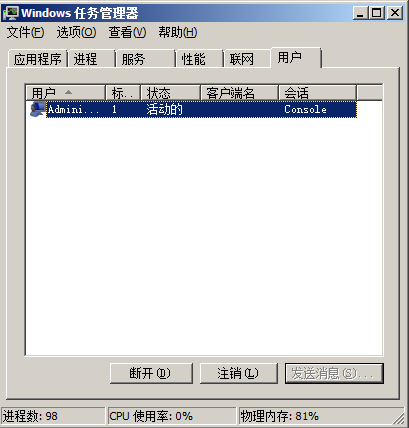Click the 断开(D) button

click(151, 373)
